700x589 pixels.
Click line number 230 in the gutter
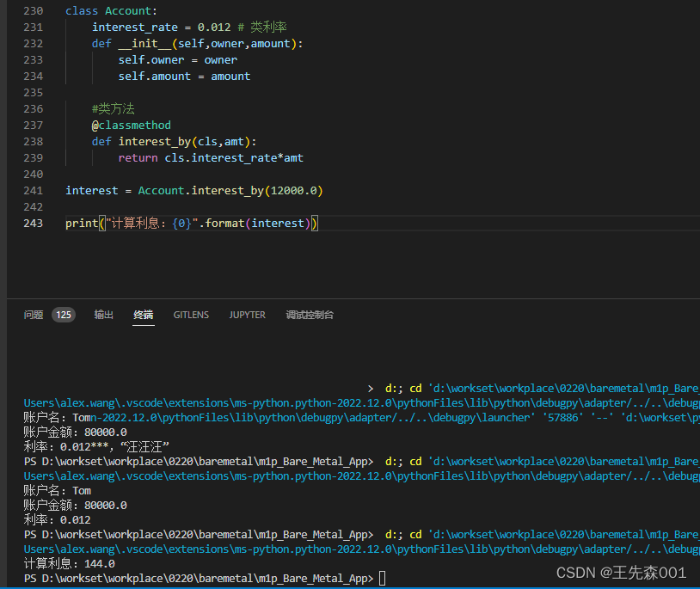coord(33,11)
